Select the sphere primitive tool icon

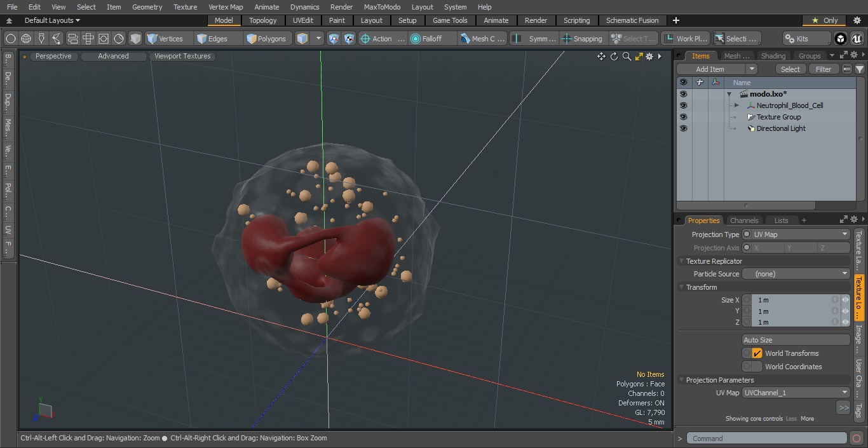(10, 39)
